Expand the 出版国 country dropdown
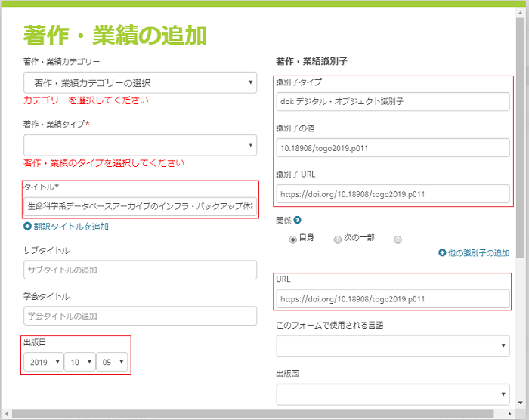The width and height of the screenshot is (529, 420). coord(392,394)
